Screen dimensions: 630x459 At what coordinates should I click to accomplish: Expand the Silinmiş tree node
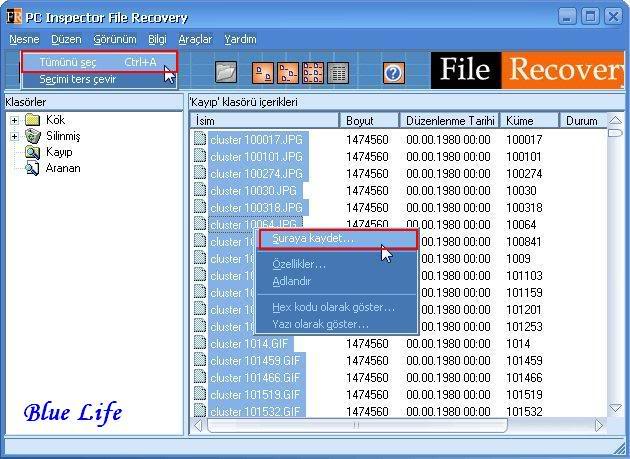pyautogui.click(x=14, y=136)
